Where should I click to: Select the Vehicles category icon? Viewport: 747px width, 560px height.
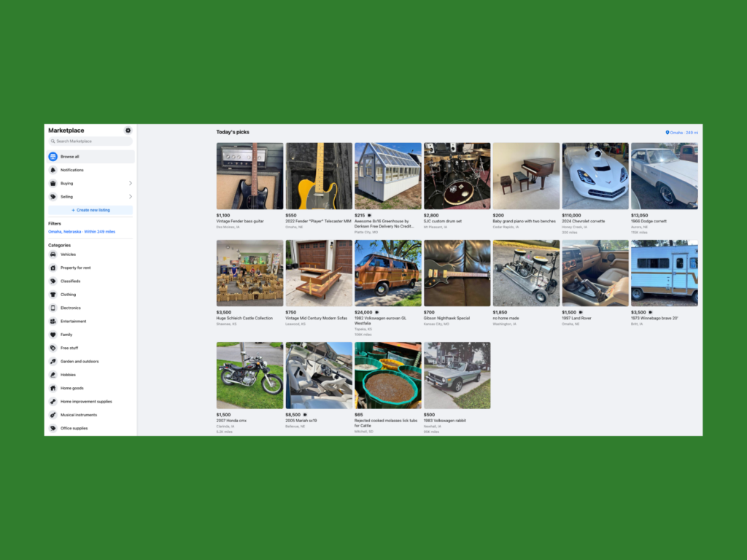pos(53,254)
